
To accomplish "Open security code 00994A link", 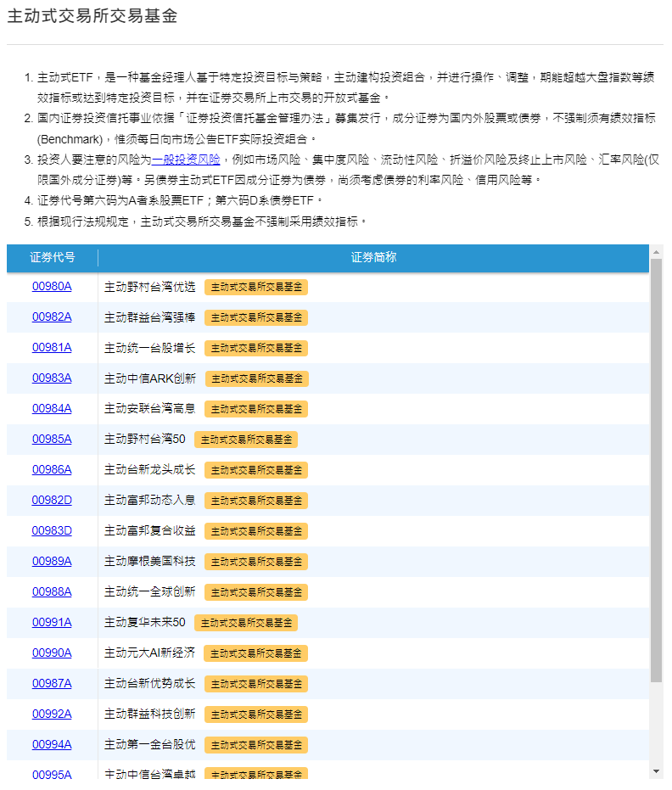I will point(52,745).
